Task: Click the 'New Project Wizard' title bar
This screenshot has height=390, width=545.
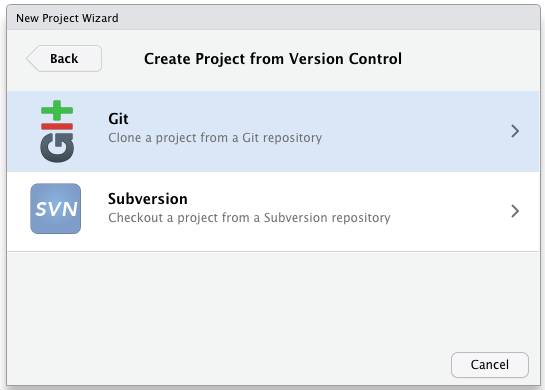Action: pos(273,18)
